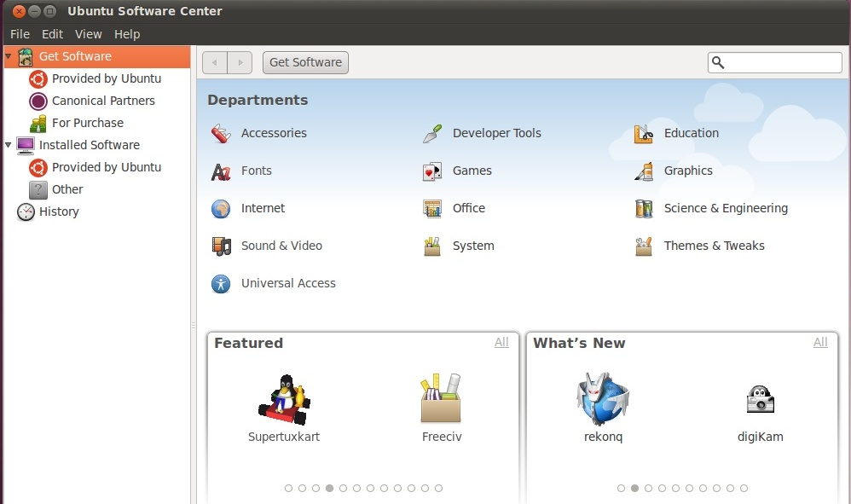Open the View menu

coord(88,34)
